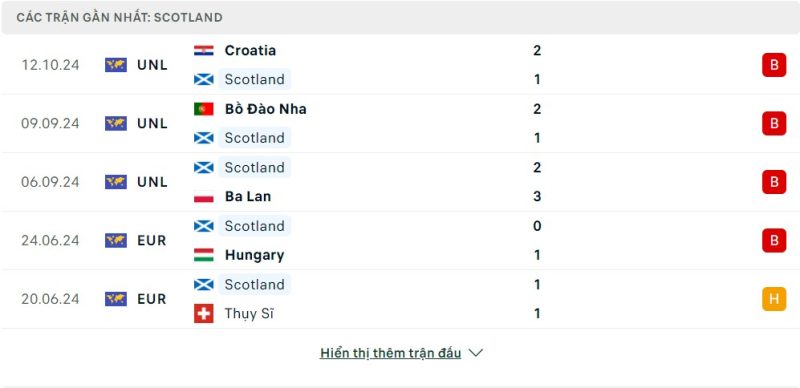Click the Portugal flag beside Bồ Đào Nha

point(204,109)
